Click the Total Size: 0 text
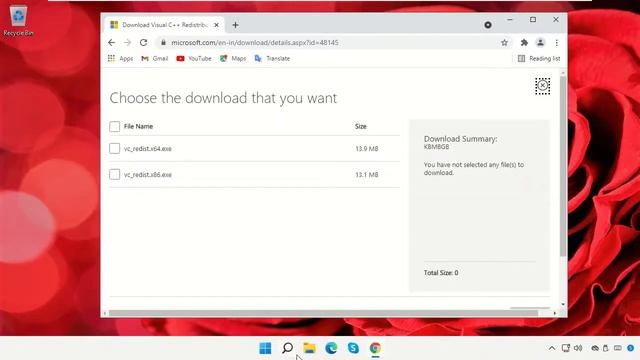 [441, 273]
